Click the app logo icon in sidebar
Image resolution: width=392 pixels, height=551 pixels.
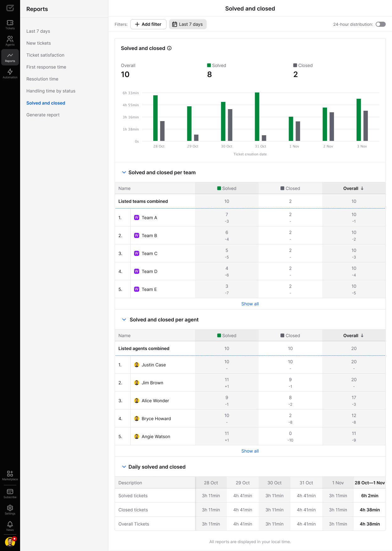point(10,8)
